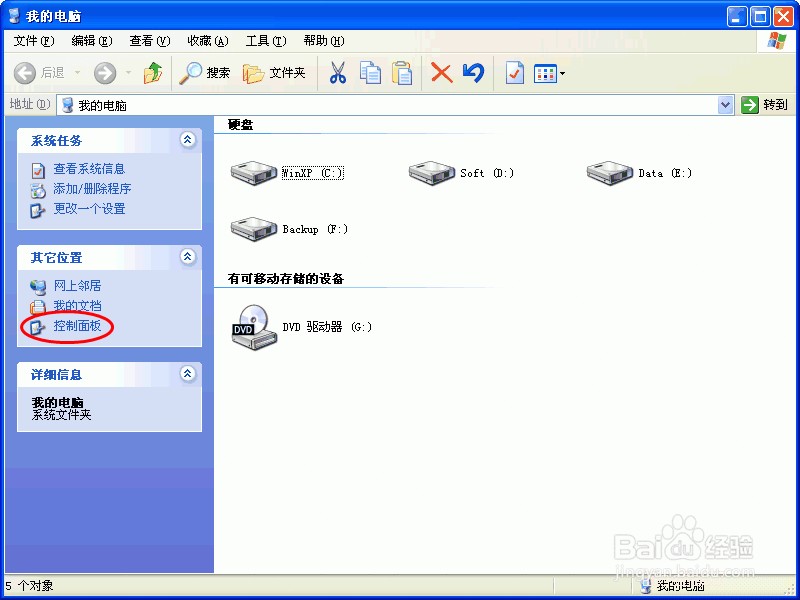Click the 更改一个设置 icon
The image size is (800, 600).
pyautogui.click(x=38, y=210)
